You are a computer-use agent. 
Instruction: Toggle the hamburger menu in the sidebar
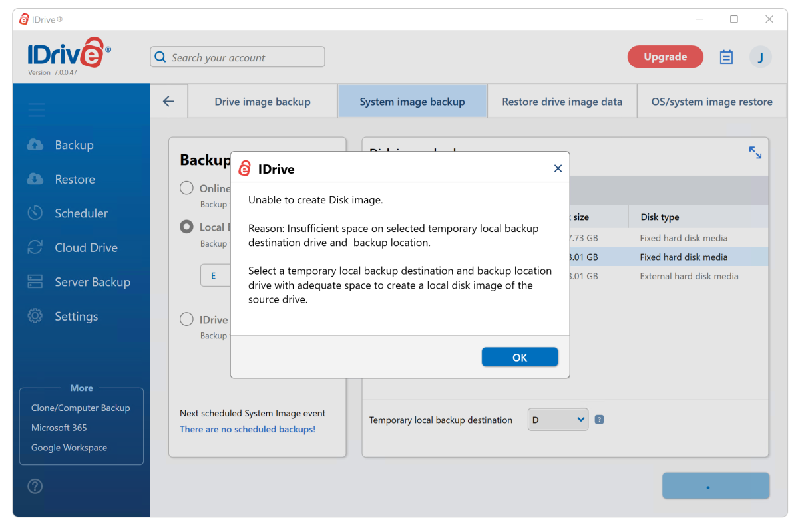point(36,110)
